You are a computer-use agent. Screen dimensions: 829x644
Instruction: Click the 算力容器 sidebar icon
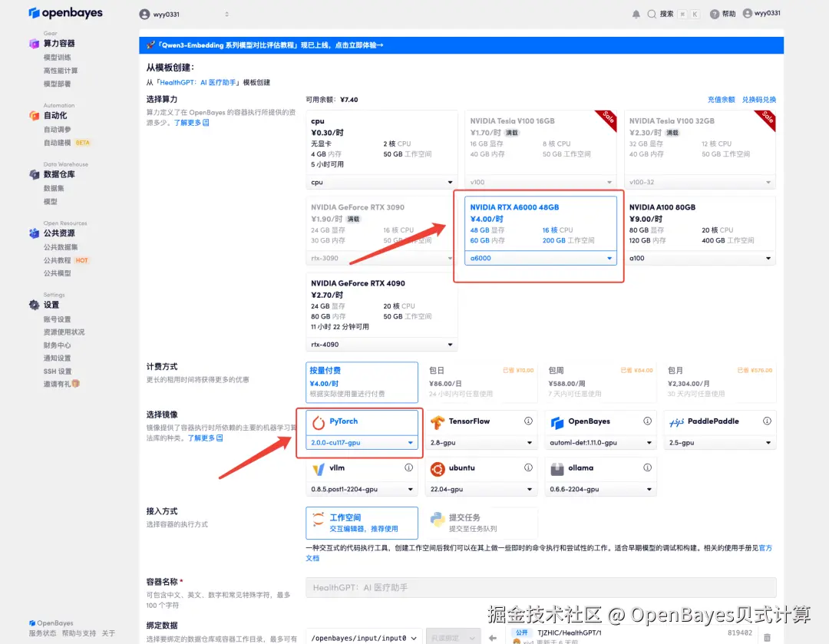pos(34,43)
